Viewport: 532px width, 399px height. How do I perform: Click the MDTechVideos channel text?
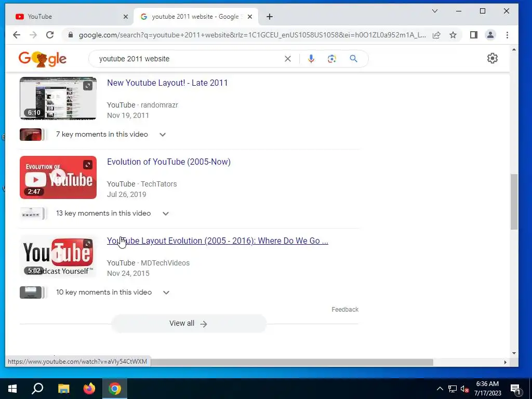pyautogui.click(x=165, y=263)
